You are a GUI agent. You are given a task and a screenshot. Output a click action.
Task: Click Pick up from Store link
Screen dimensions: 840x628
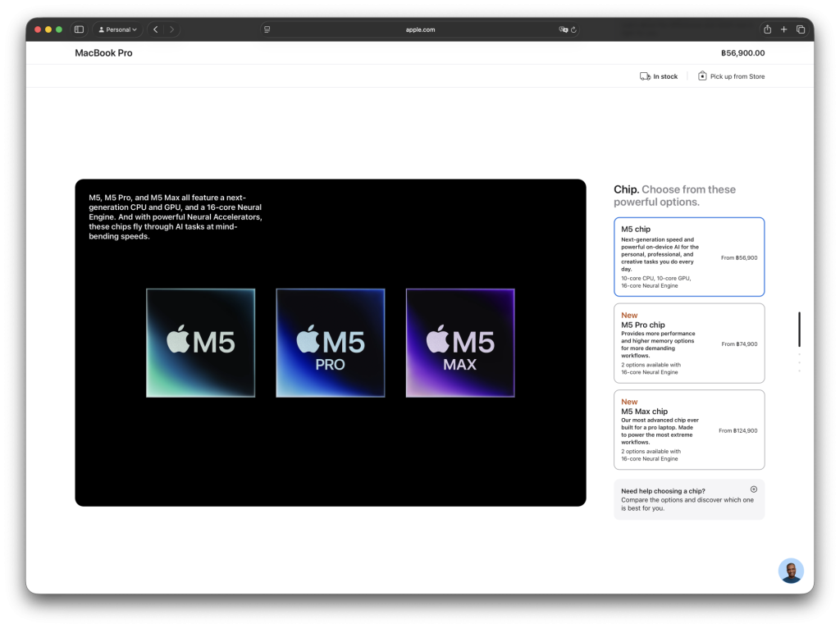(731, 76)
